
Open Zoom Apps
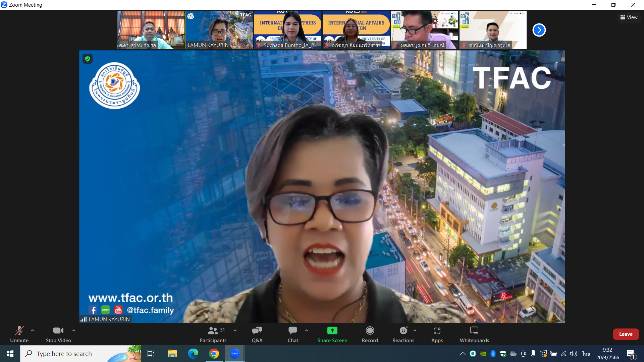point(437,334)
